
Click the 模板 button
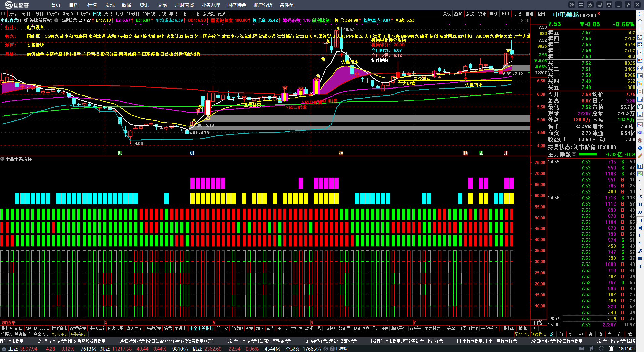point(523,328)
